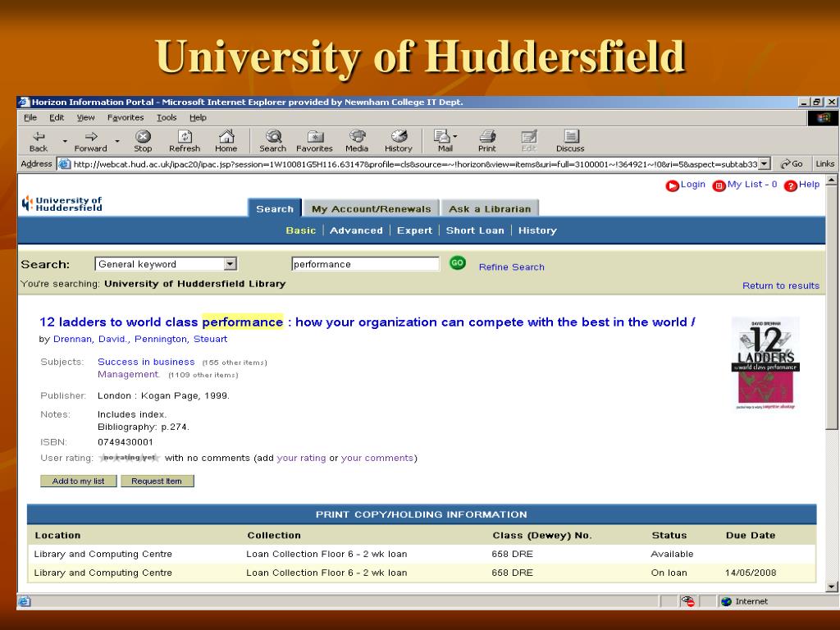Select the Basic search option
This screenshot has width=840, height=630.
coord(300,231)
